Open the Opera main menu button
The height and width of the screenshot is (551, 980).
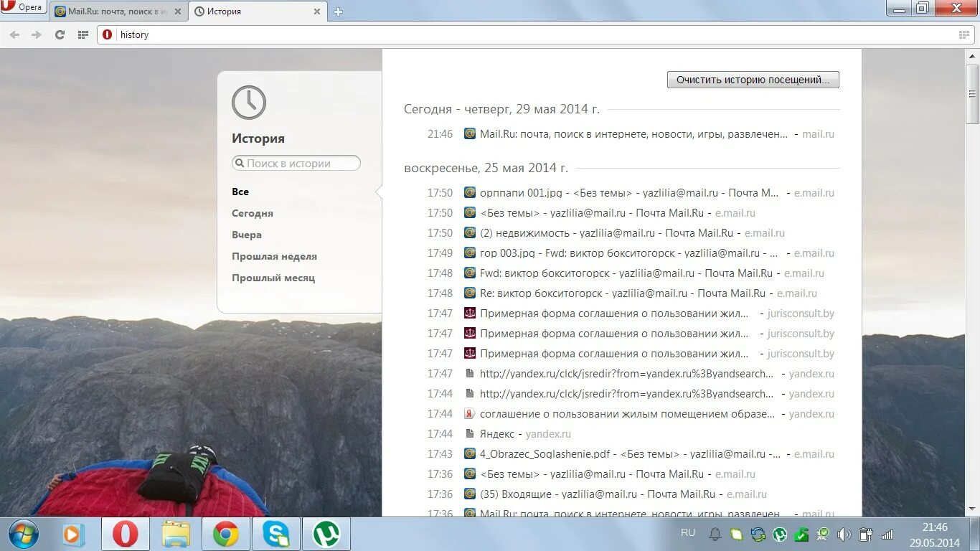coord(23,7)
